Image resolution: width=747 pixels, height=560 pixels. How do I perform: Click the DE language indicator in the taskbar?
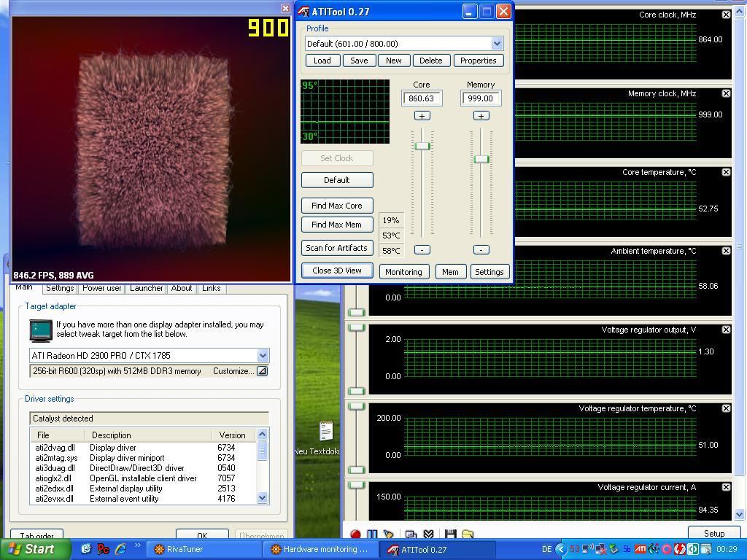pos(546,549)
